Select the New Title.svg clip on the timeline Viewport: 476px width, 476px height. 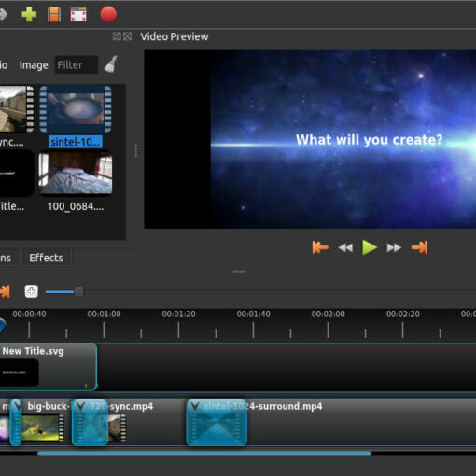click(49, 367)
